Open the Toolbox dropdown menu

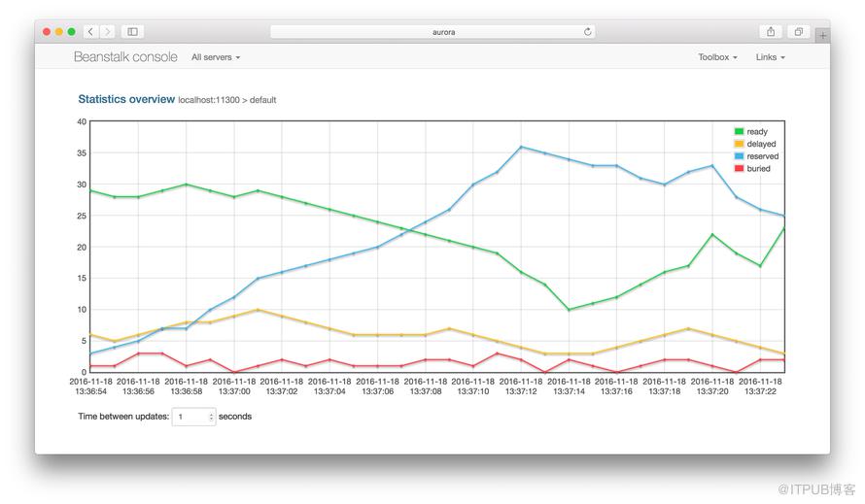(717, 57)
